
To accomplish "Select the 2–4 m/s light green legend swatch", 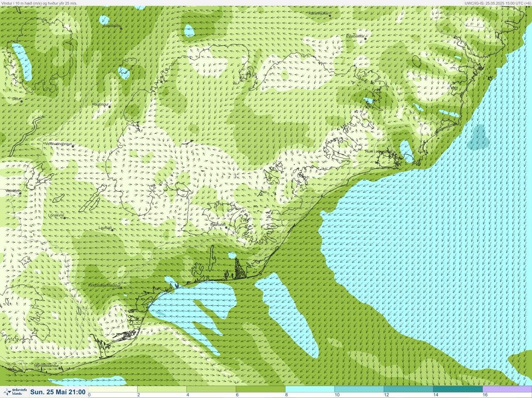I will pos(162,389).
